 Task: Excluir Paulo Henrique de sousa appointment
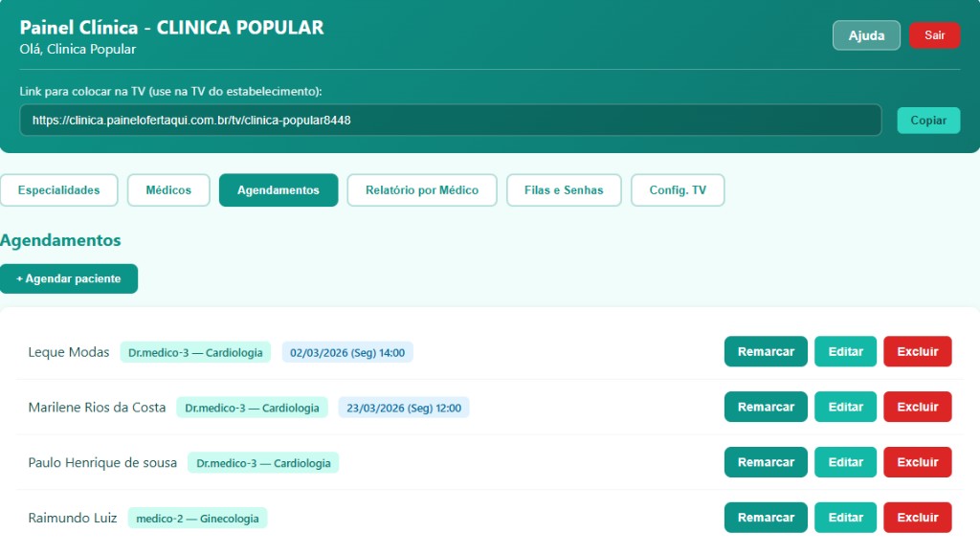tap(917, 462)
